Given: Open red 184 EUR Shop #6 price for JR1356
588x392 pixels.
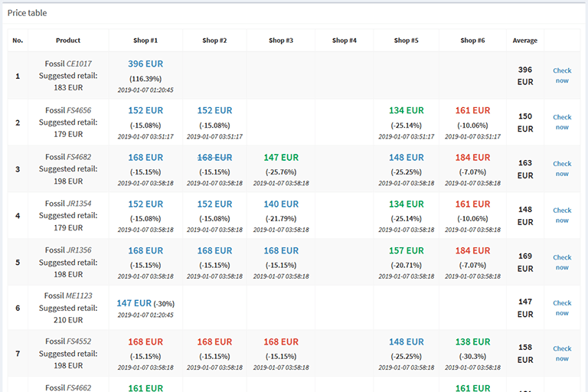Looking at the screenshot, I should pos(472,250).
